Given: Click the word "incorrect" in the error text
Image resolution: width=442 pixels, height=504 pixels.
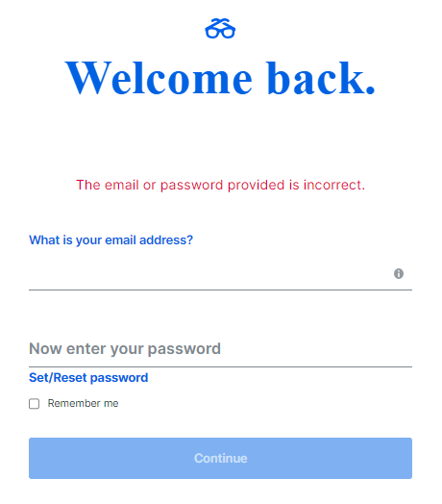Looking at the screenshot, I should pos(332,185).
